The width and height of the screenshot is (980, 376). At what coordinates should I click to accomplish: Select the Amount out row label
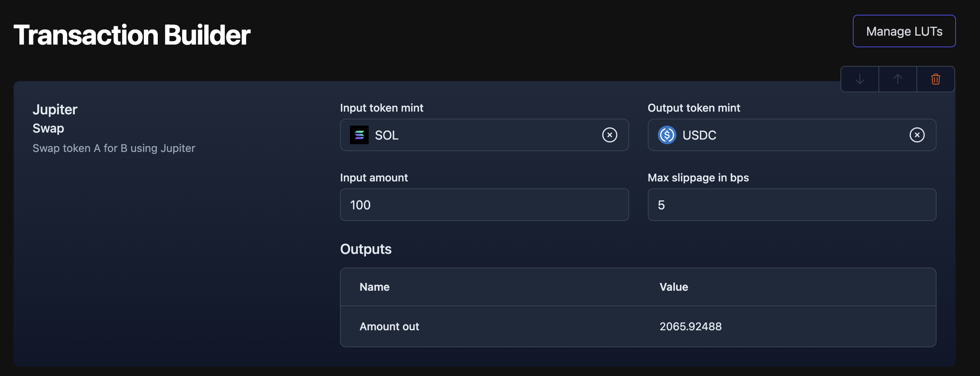pos(389,326)
